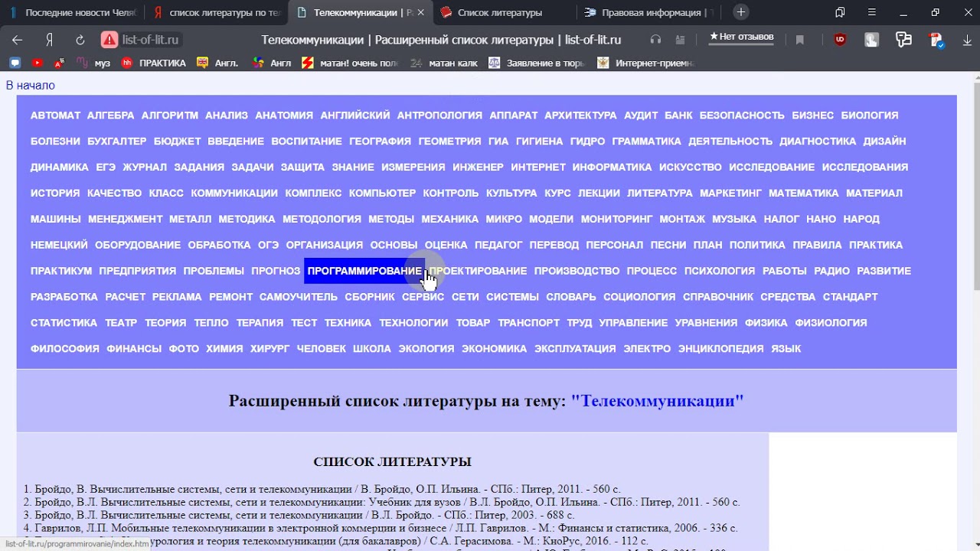Image resolution: width=980 pixels, height=551 pixels.
Task: Open the 'матан! очень пол' bookmark
Action: (351, 63)
